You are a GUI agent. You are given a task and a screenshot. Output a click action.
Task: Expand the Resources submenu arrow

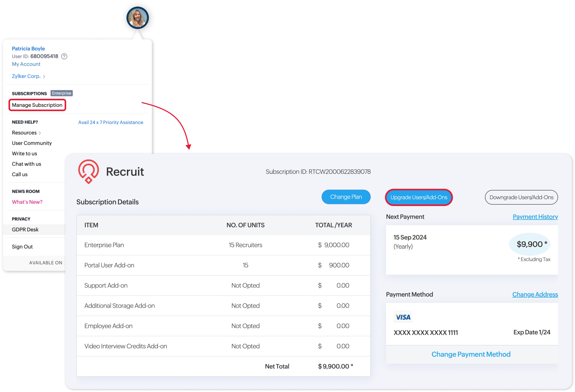coord(40,133)
